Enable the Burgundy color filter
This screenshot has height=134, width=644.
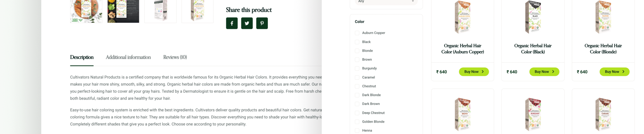(x=357, y=68)
